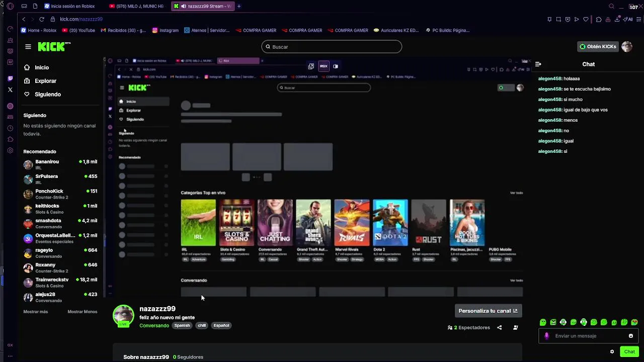Pin the tab using pin icon
Viewport: 644px width, 362px height.
(x=549, y=19)
